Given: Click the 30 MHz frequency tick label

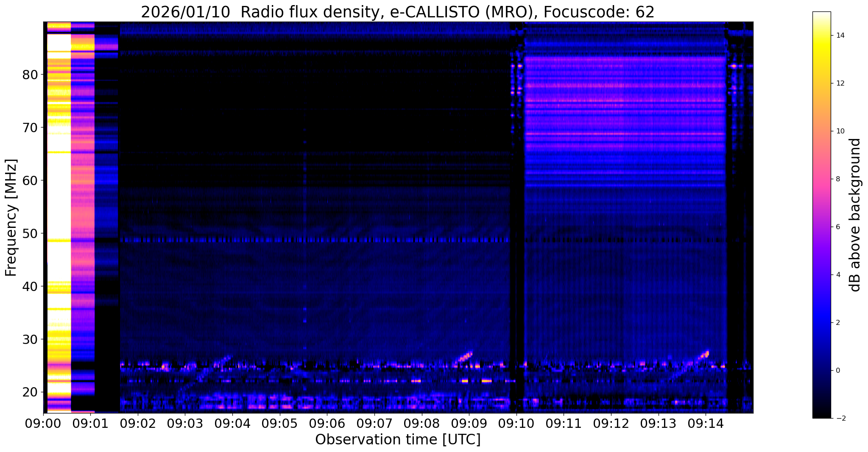Looking at the screenshot, I should [30, 339].
